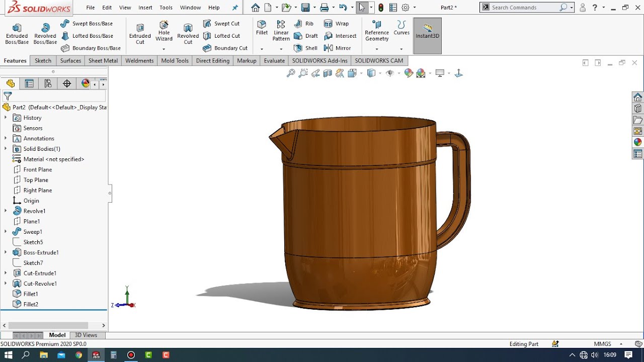
Task: Click Boundary Boss/Base
Action: coord(91,48)
